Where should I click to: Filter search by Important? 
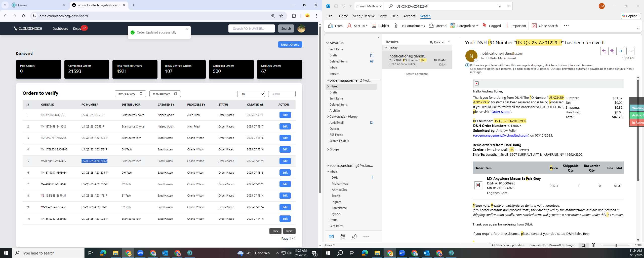point(515,26)
